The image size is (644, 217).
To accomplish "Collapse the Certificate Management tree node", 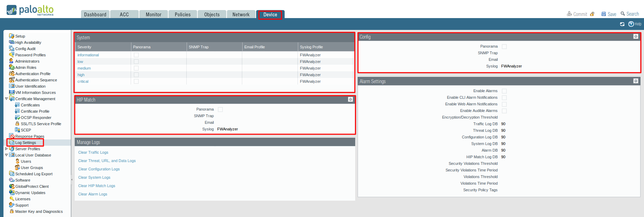I will 6,99.
